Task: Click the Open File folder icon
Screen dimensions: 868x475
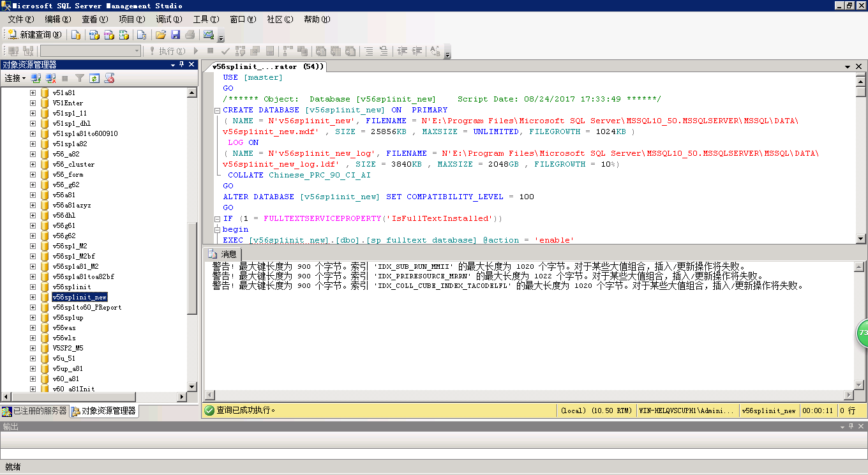Action: point(161,34)
